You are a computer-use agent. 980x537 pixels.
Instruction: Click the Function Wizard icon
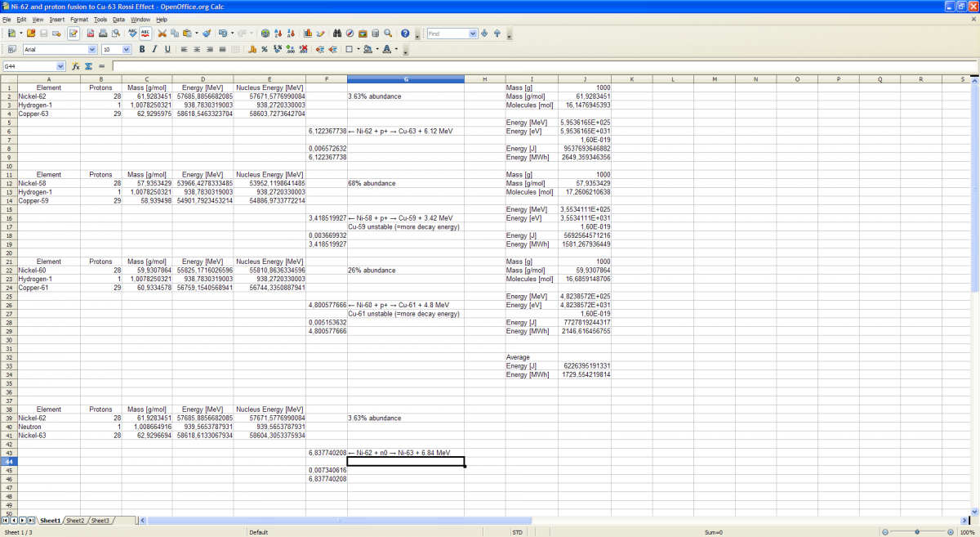(75, 66)
